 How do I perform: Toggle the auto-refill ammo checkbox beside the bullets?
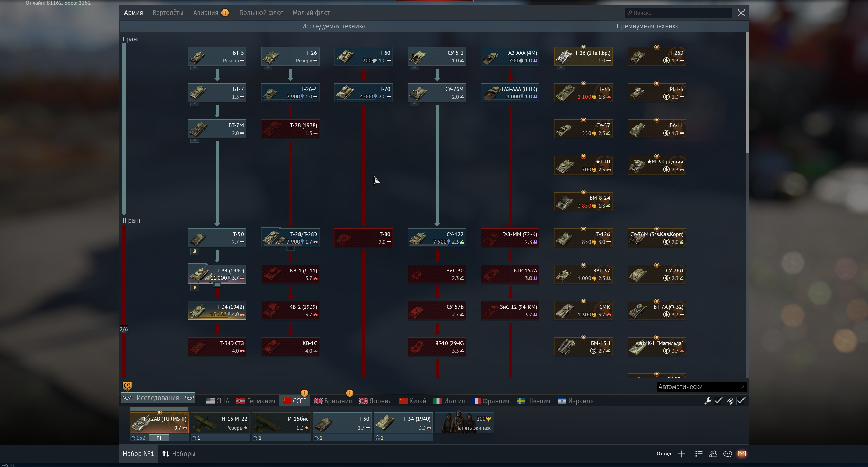pyautogui.click(x=741, y=401)
